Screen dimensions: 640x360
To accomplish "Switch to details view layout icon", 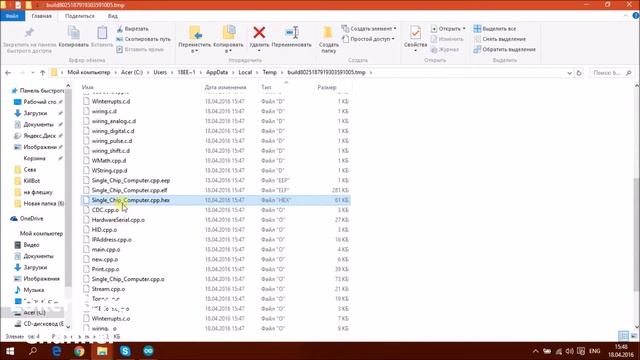I will [623, 336].
